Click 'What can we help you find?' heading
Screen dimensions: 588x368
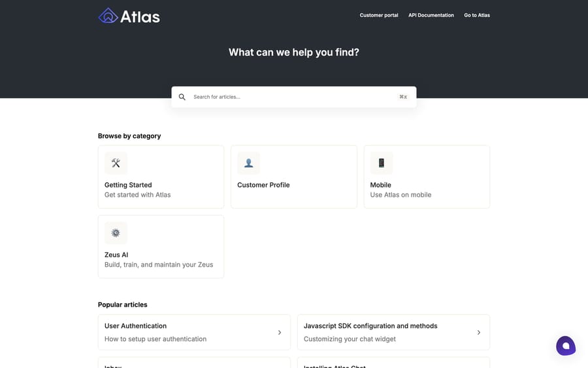point(293,52)
